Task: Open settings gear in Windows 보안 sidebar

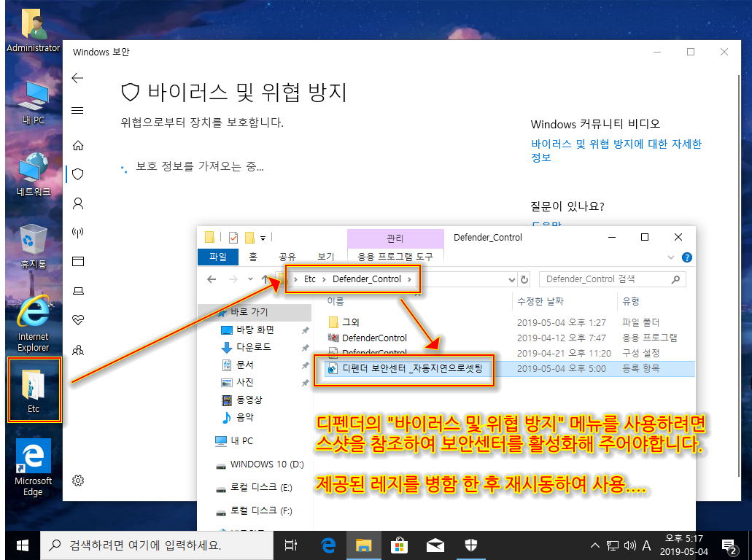Action: pos(78,481)
